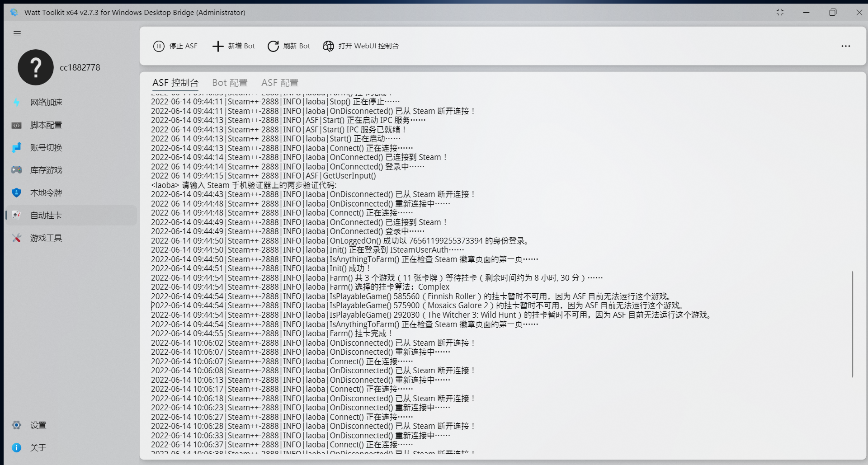Stop ASF using the 停止 ASF control
This screenshot has height=465, width=868.
click(175, 46)
